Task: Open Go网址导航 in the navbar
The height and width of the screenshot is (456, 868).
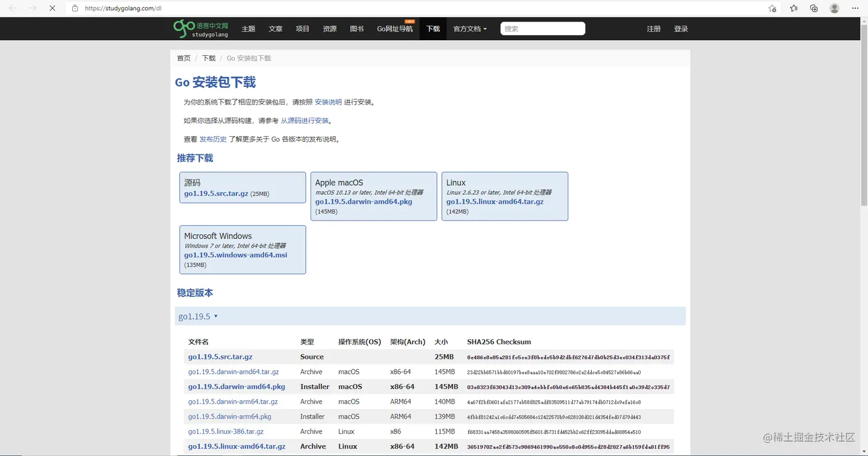Action: coord(395,29)
